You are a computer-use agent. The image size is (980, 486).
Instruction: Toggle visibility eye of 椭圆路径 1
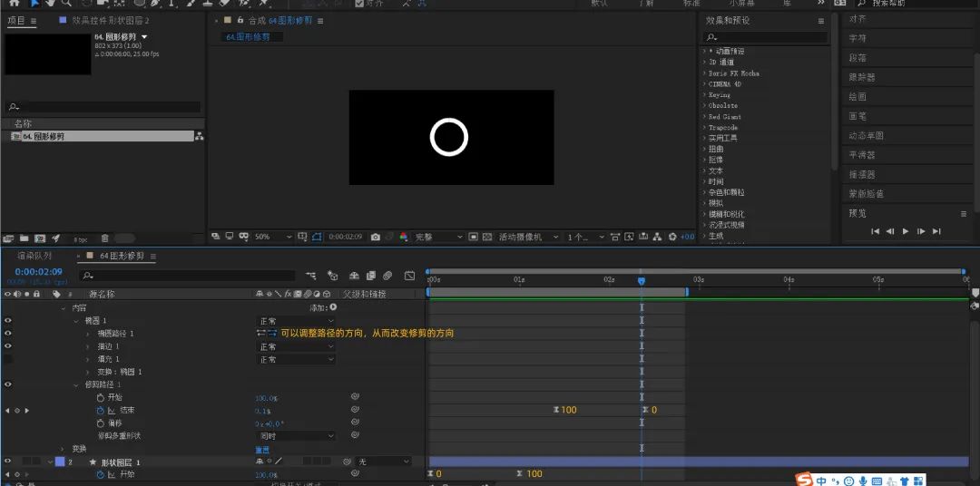7,333
